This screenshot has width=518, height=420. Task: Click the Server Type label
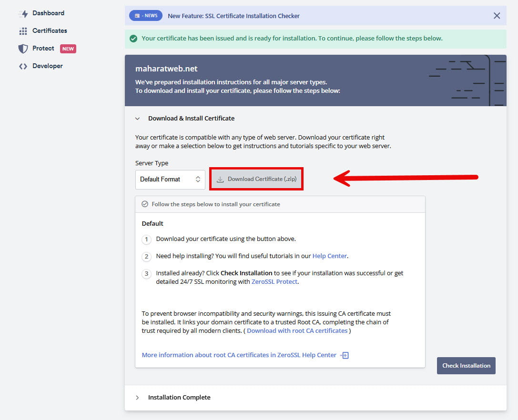[x=152, y=163]
